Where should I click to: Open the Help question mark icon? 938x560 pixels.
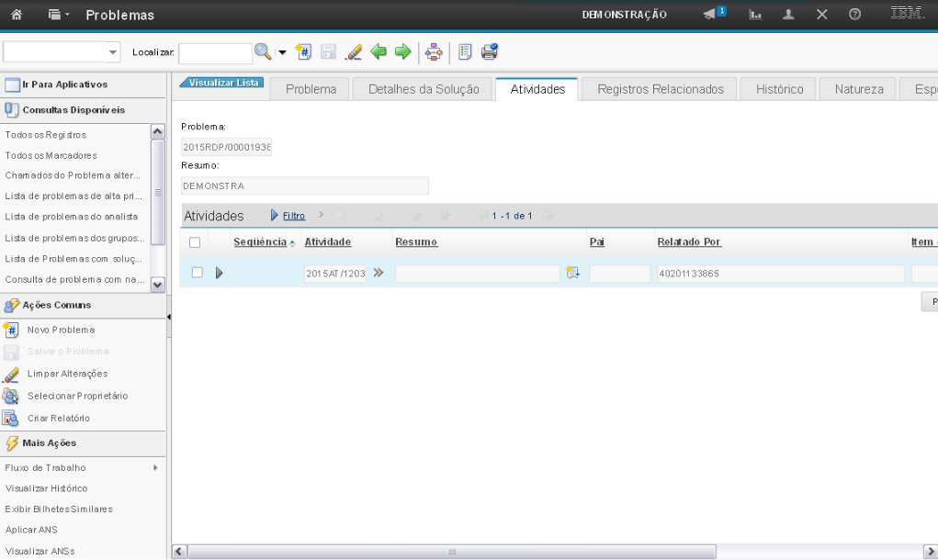tap(854, 15)
